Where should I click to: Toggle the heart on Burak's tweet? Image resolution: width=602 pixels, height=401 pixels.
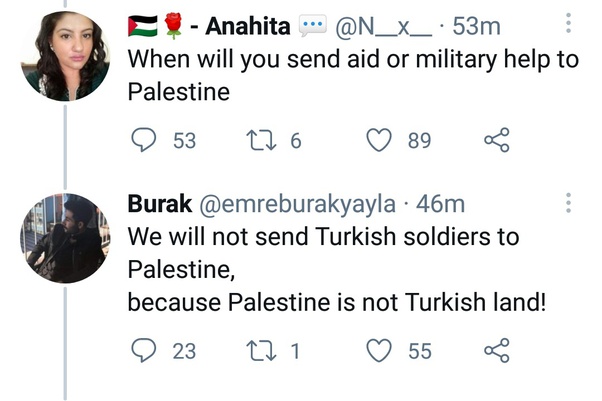[x=379, y=350]
